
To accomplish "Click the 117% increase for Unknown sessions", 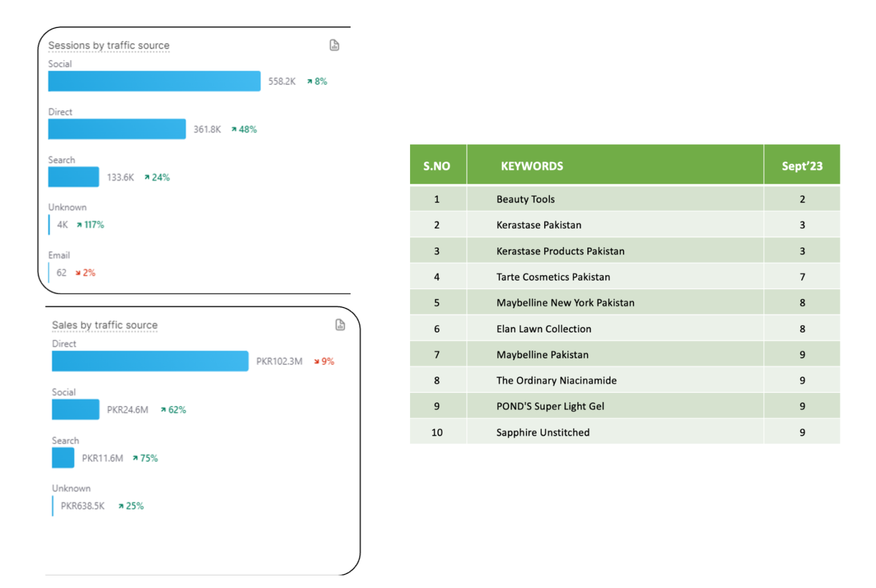I will (91, 225).
